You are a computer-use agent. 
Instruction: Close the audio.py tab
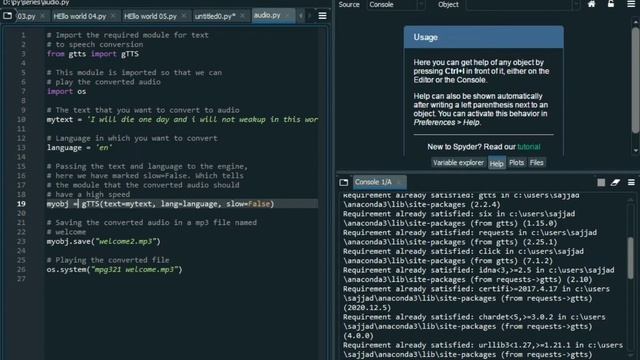coord(288,16)
